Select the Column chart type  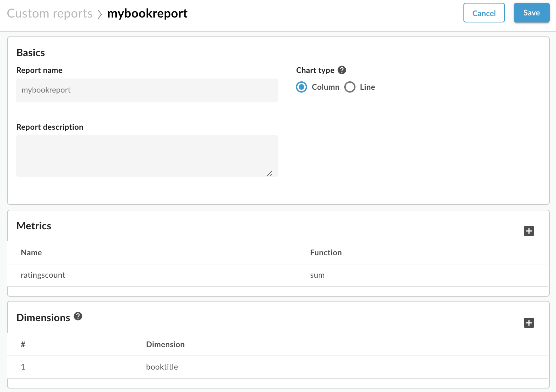[x=301, y=87]
